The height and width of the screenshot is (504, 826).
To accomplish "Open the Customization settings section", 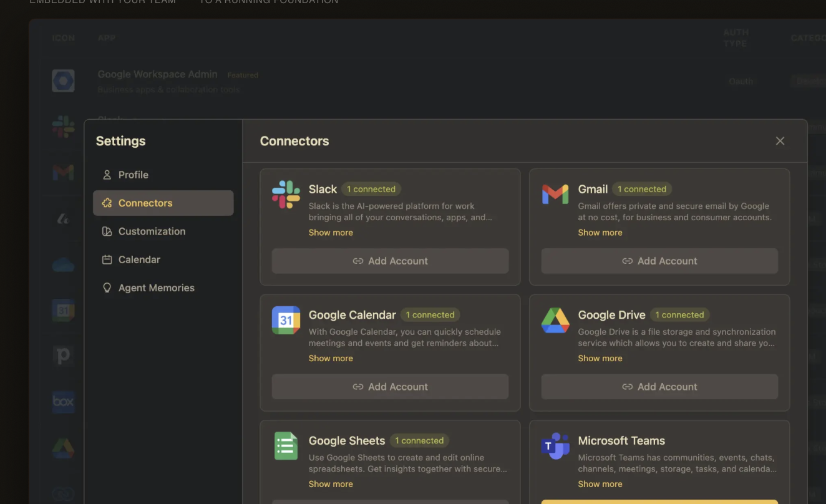I will click(x=163, y=231).
